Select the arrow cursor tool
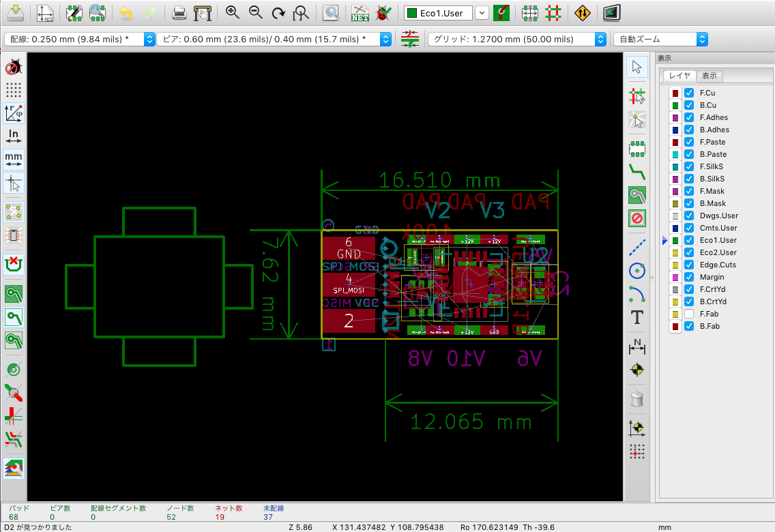 click(637, 67)
